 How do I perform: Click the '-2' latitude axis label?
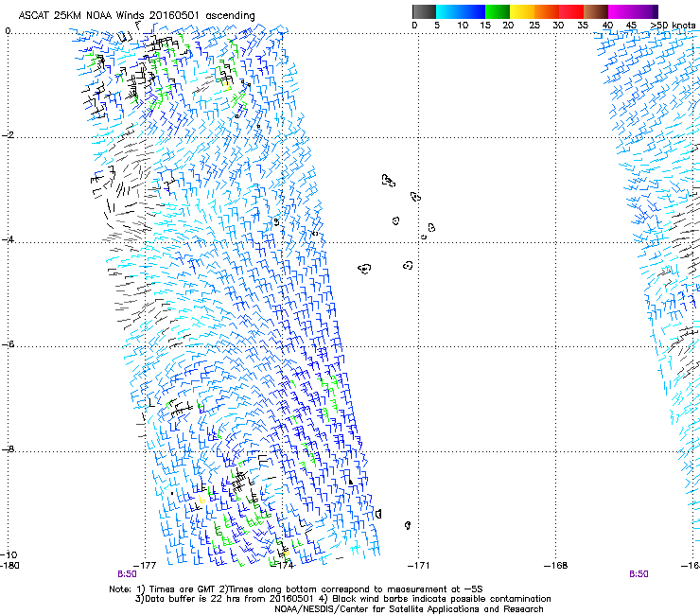8,135
